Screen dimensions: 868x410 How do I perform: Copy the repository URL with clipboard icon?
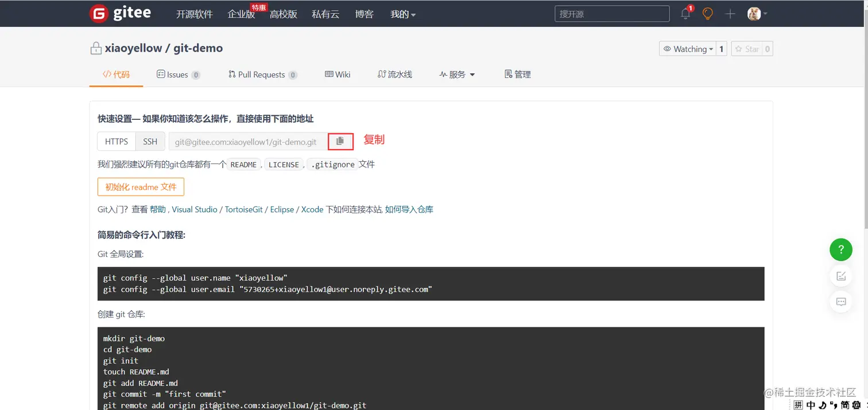coord(340,141)
